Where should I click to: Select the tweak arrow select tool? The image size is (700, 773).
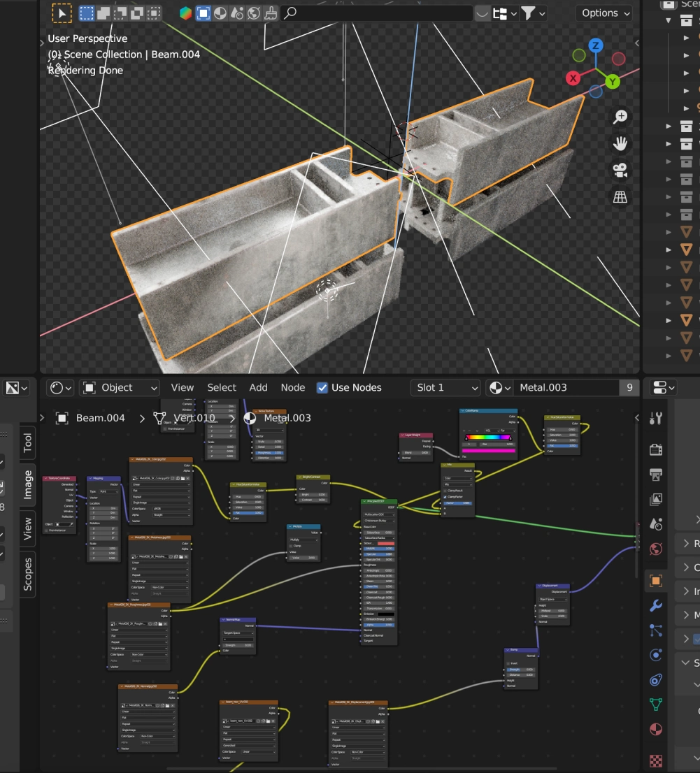pos(62,13)
